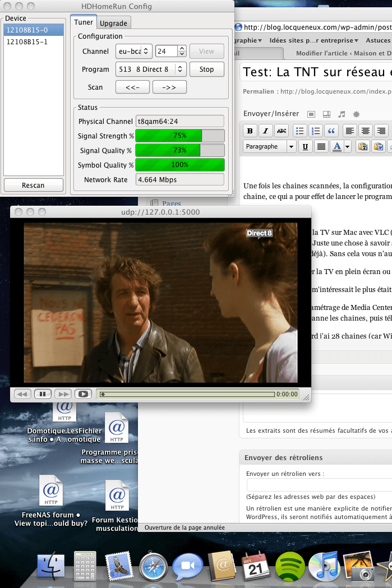Viewport: 392px width, 588px height.
Task: Expand the graphie bookmarks menu
Action: 248,40
